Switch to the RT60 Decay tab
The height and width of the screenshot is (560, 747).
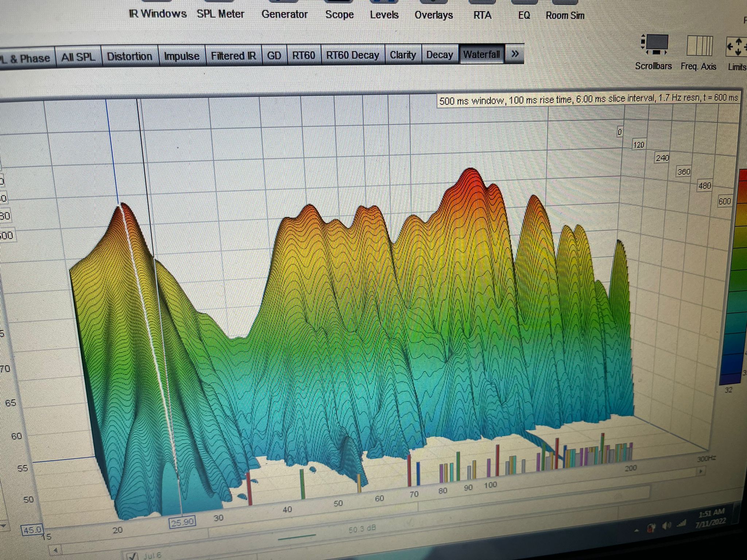[x=352, y=55]
